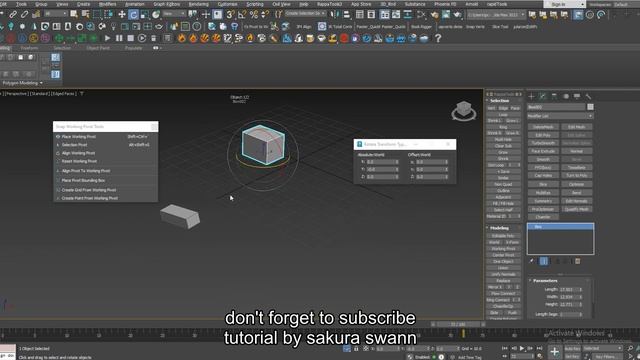Collapse the Selection rollout in tools panel
640x360 pixels.
[x=500, y=100]
